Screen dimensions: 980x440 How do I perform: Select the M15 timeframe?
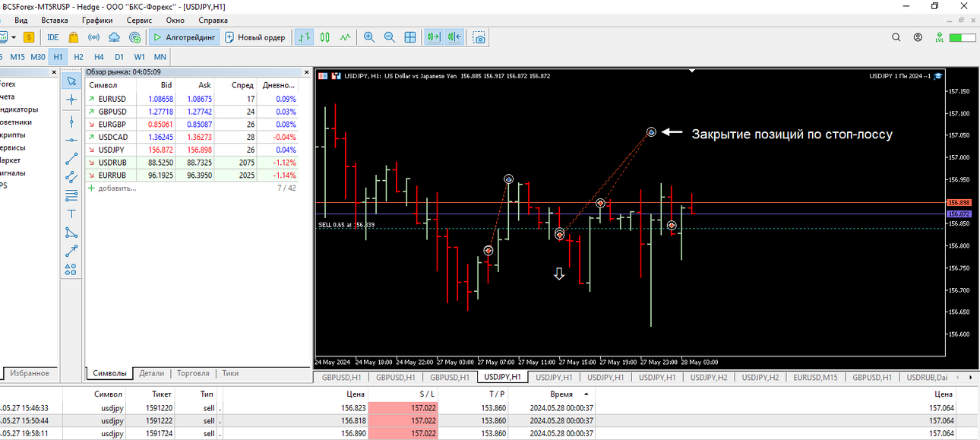coord(17,56)
